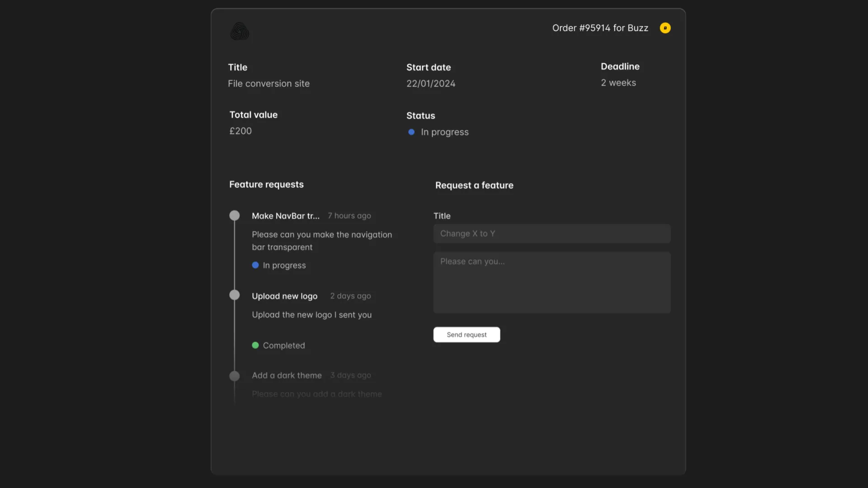Click the blue In progress status dot
868x488 pixels.
click(411, 132)
